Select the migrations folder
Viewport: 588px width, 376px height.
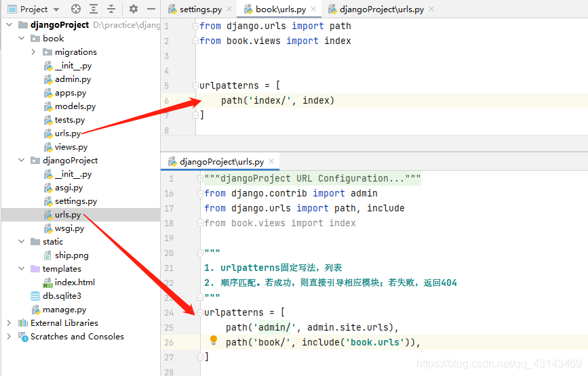76,52
